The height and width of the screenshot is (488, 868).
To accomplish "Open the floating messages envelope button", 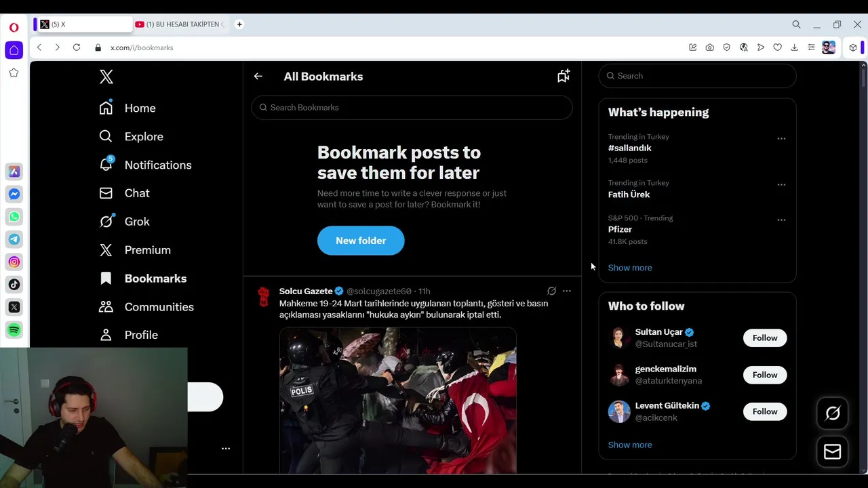I will tap(833, 452).
